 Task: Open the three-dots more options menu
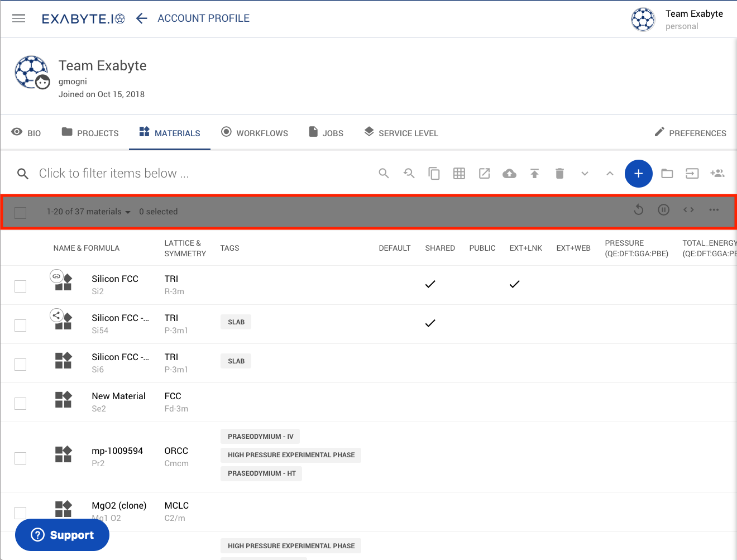[714, 210]
